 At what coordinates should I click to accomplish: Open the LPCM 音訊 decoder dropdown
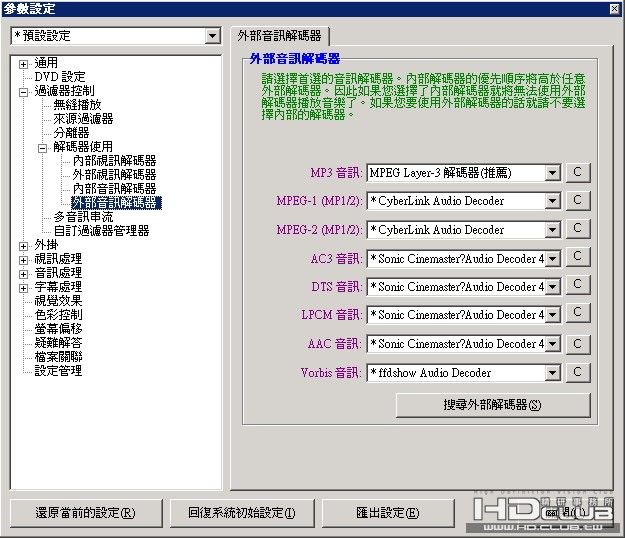(552, 315)
